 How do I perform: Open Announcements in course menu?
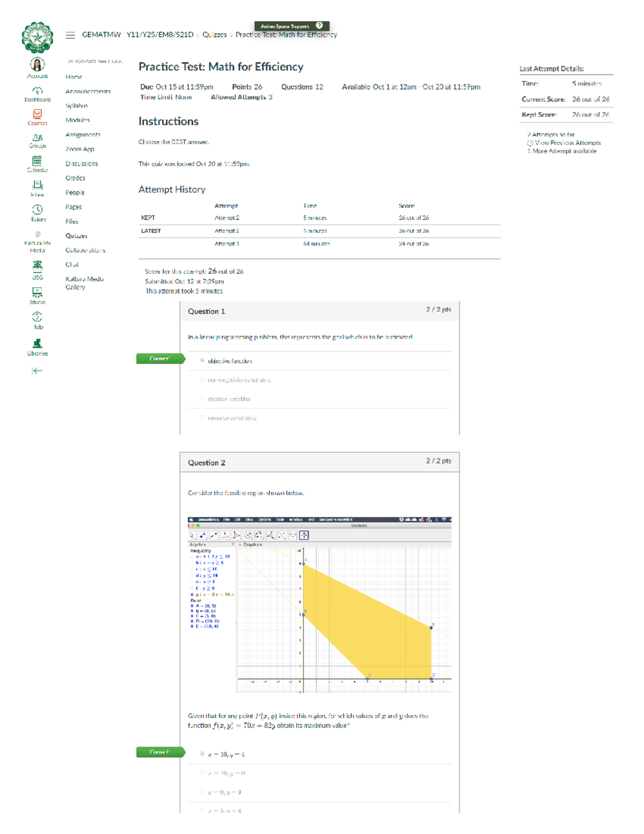click(88, 91)
